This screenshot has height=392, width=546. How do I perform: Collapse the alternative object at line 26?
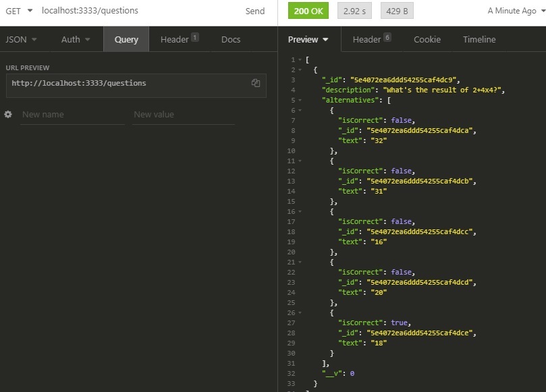(300, 312)
